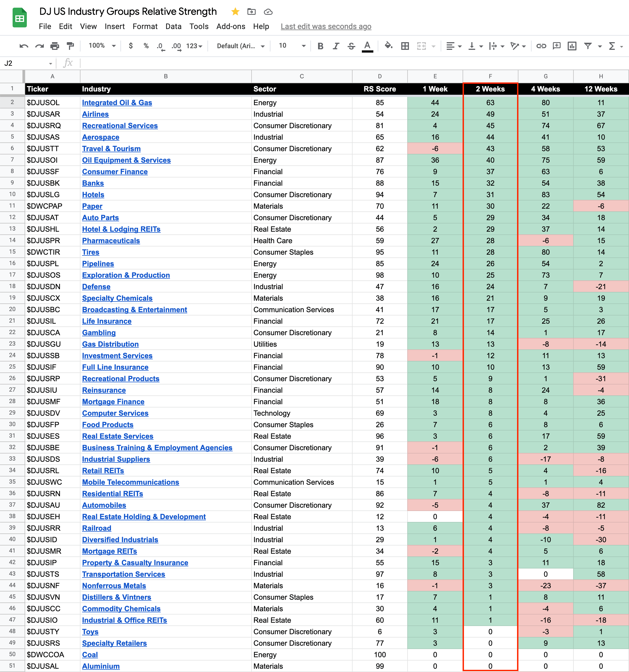The height and width of the screenshot is (672, 629).
Task: Open the zoom 100% dropdown
Action: coord(102,46)
